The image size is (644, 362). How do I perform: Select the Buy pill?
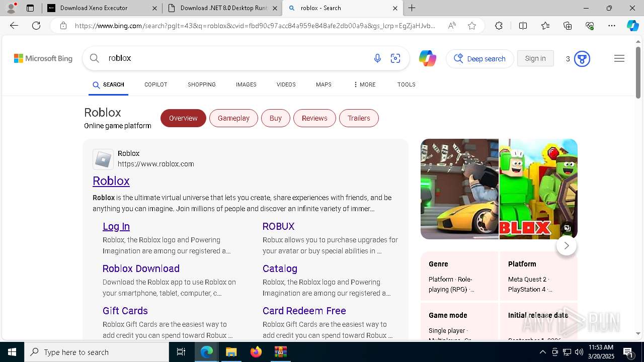[276, 118]
